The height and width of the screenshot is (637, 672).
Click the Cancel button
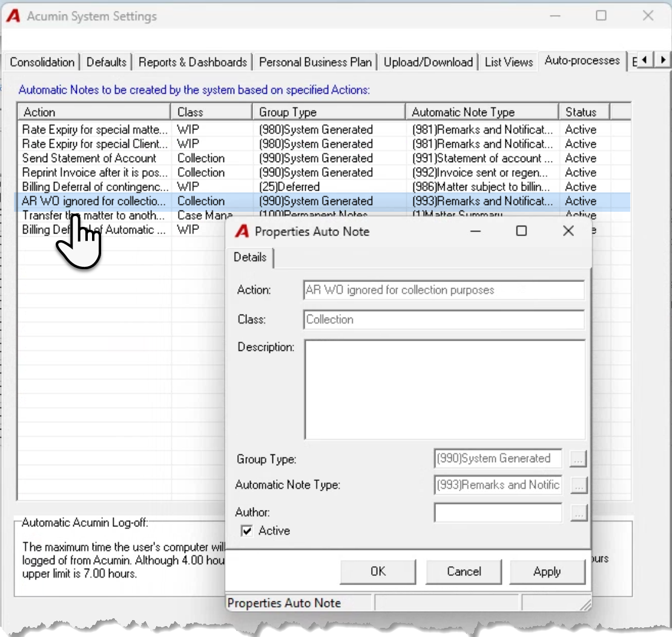click(464, 572)
